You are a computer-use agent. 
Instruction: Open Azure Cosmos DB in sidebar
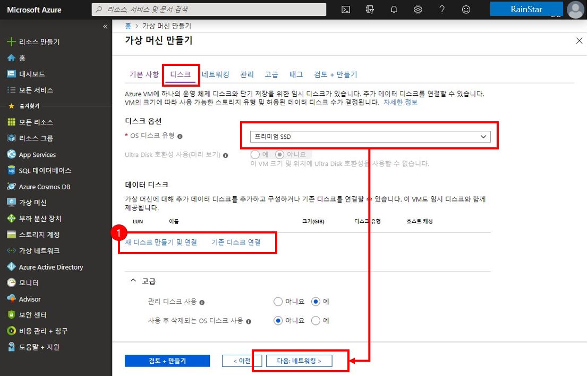39,187
